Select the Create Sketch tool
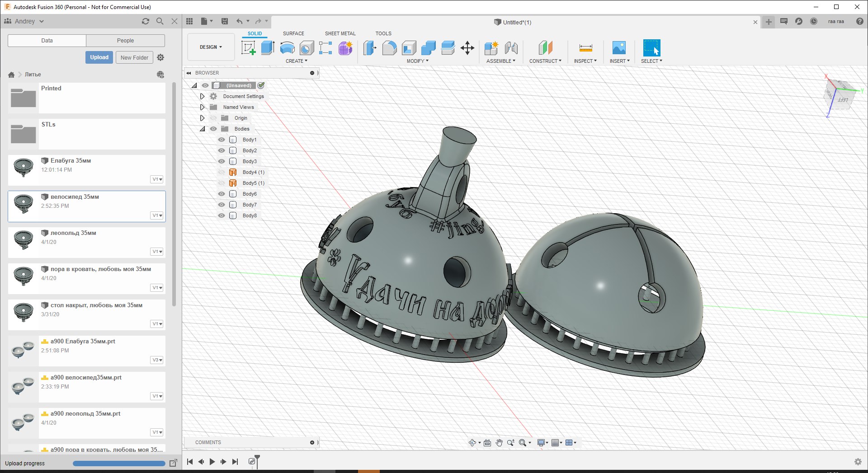The height and width of the screenshot is (473, 868). click(x=248, y=48)
